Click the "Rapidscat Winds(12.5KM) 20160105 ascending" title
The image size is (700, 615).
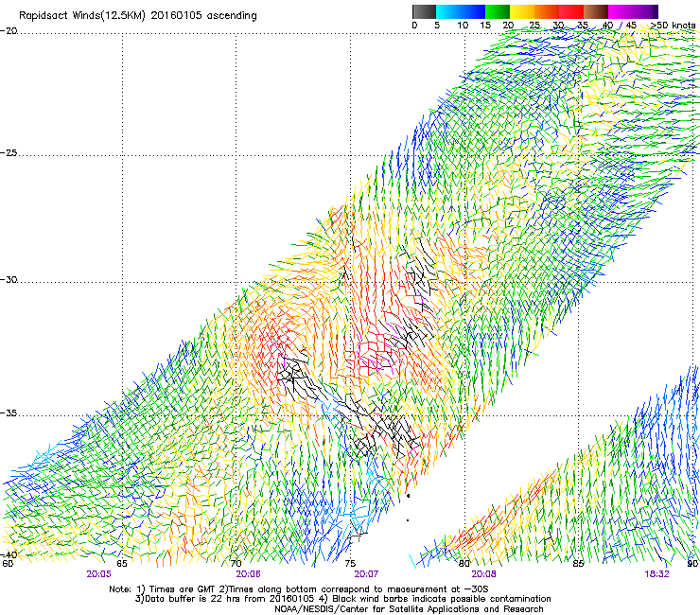138,16
